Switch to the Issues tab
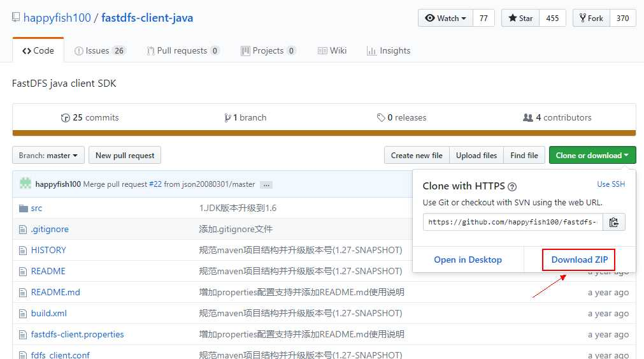Screen dimensions: 644x359 click(x=100, y=51)
